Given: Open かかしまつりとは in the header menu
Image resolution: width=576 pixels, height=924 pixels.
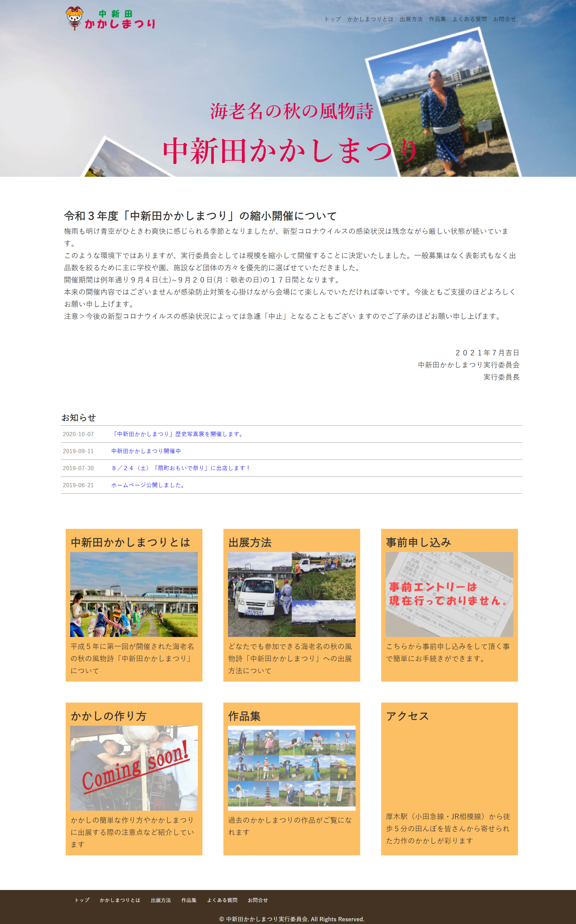Looking at the screenshot, I should [x=370, y=19].
